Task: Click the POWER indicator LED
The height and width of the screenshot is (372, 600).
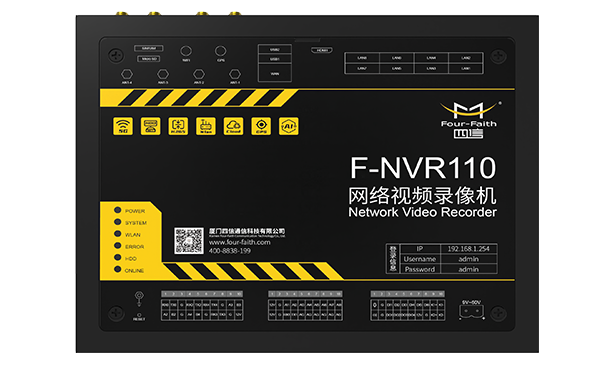Action: pos(117,210)
